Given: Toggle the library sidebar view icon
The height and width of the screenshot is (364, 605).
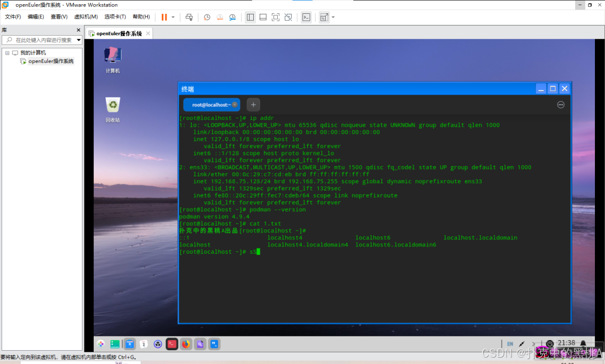Looking at the screenshot, I should (x=250, y=17).
